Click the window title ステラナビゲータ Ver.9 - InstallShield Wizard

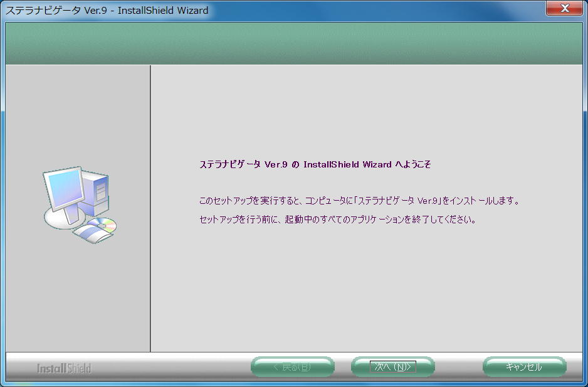[107, 11]
